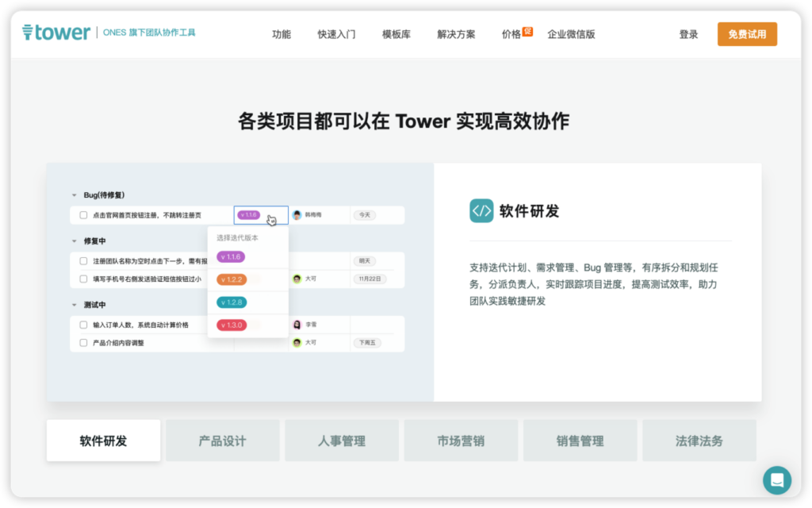The height and width of the screenshot is (508, 812).
Task: Click the task text 输入订单人数，系统自动计算价格
Action: [140, 325]
